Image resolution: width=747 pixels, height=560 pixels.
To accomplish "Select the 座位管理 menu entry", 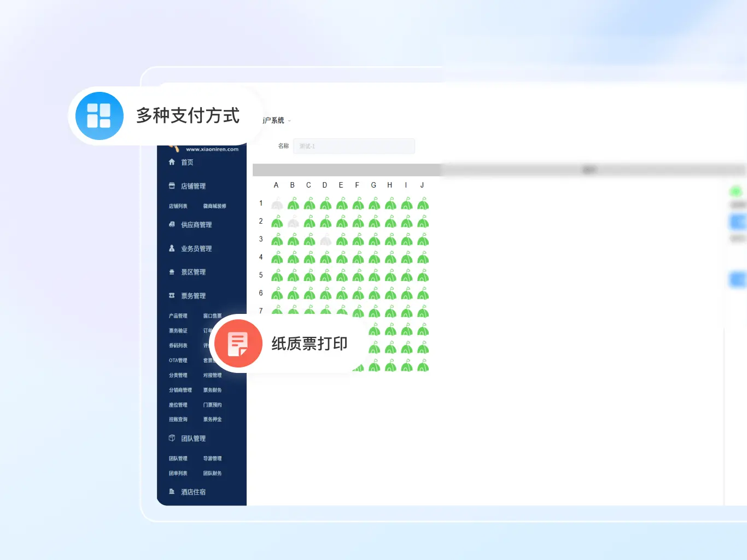I will coord(178,405).
